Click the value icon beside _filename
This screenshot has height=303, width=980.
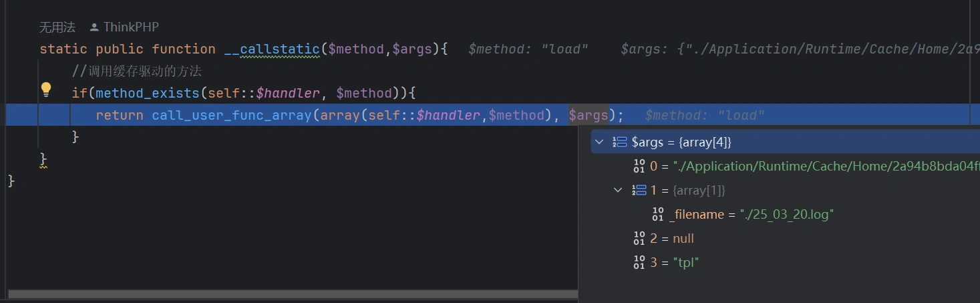pos(659,215)
